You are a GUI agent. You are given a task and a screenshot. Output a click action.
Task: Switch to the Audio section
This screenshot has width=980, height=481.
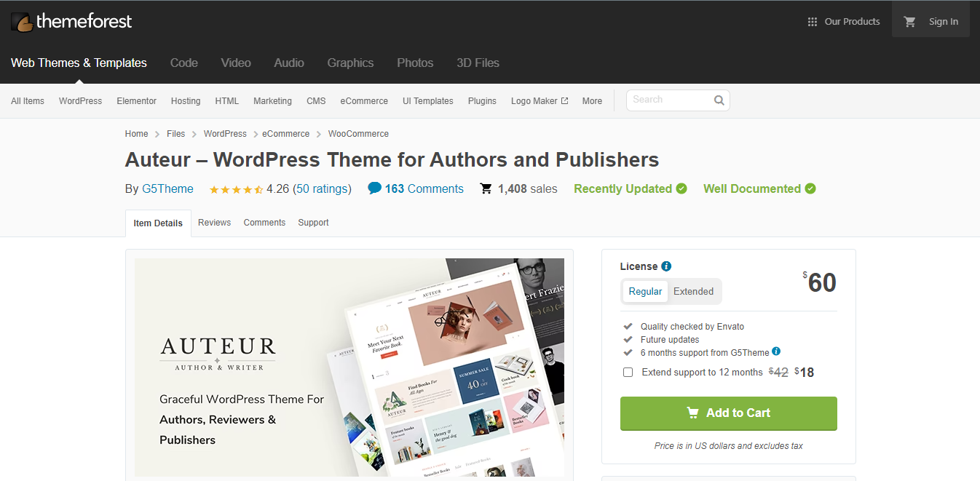coord(289,63)
